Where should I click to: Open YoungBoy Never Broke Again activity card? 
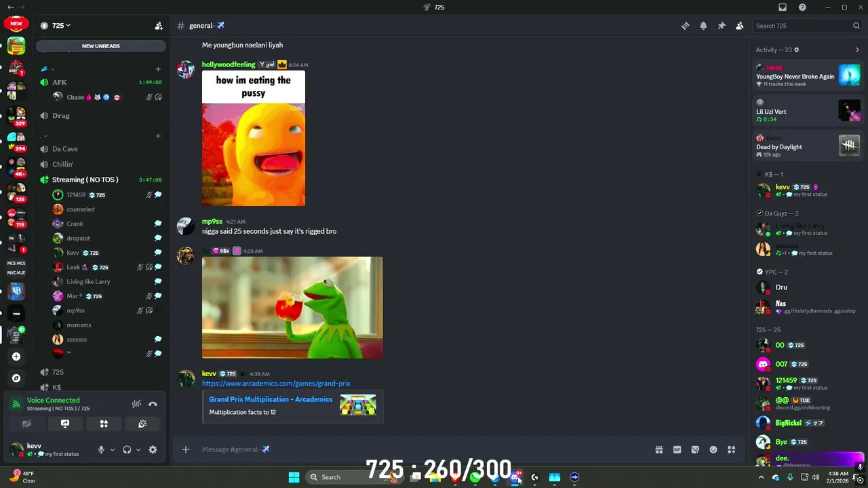(808, 75)
